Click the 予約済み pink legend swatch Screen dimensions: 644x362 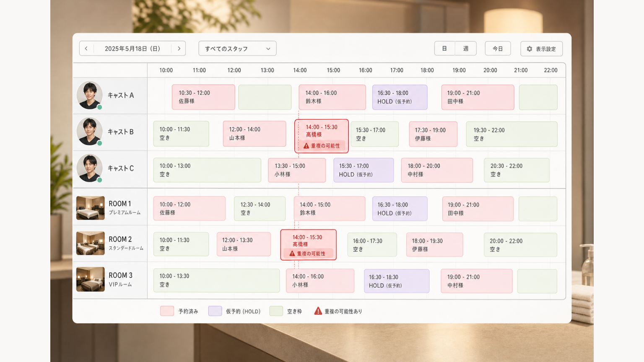tap(167, 311)
